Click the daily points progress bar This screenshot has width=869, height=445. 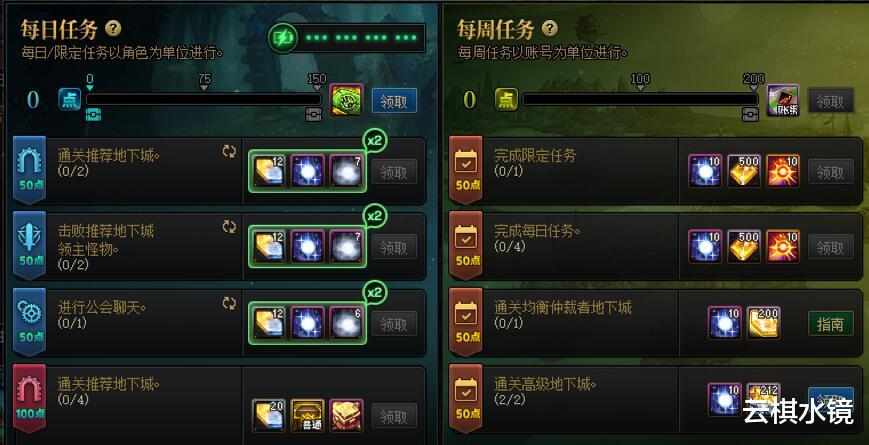tap(203, 100)
